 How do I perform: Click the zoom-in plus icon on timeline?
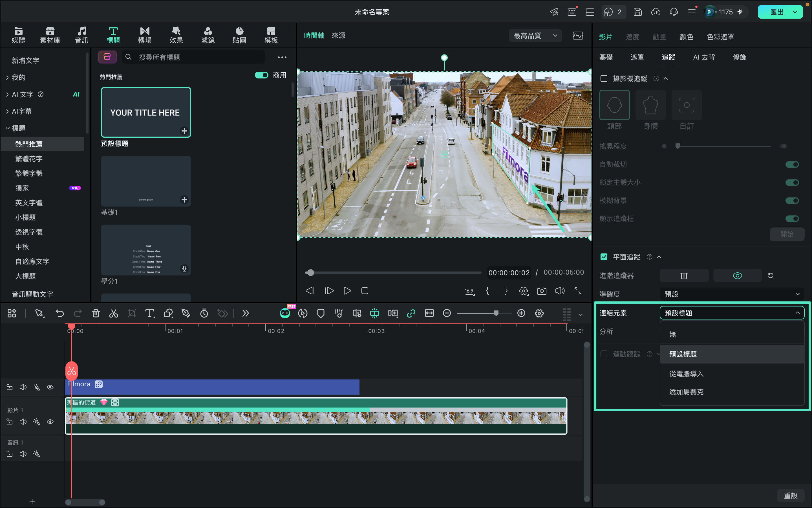[x=521, y=313]
